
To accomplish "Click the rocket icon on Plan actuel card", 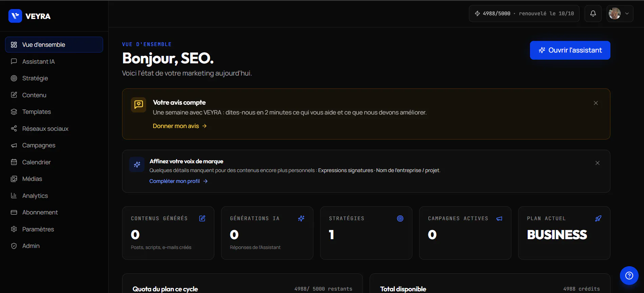I will coord(598,218).
